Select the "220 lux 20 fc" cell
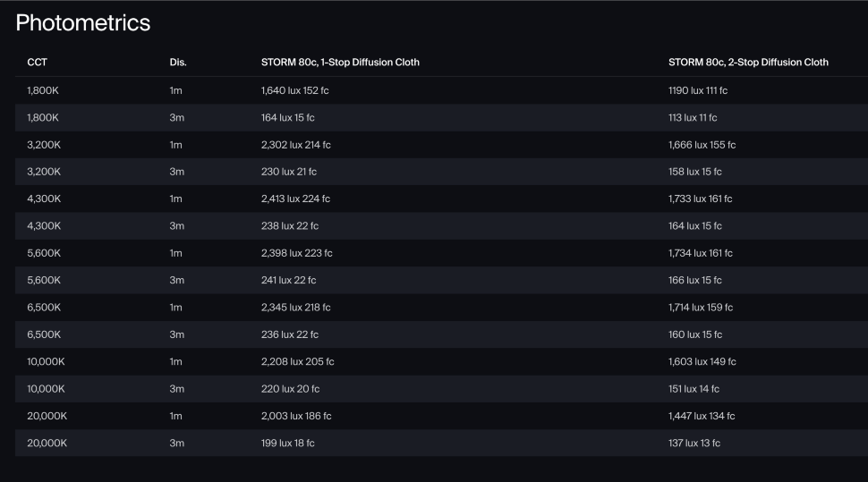Image resolution: width=868 pixels, height=482 pixels. [x=290, y=389]
